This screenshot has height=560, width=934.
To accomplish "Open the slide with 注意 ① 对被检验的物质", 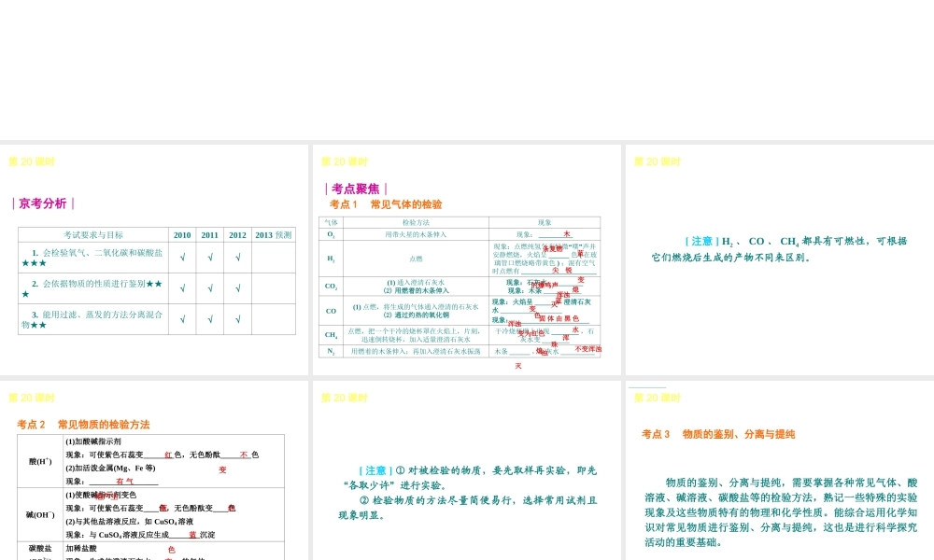I will (466, 470).
